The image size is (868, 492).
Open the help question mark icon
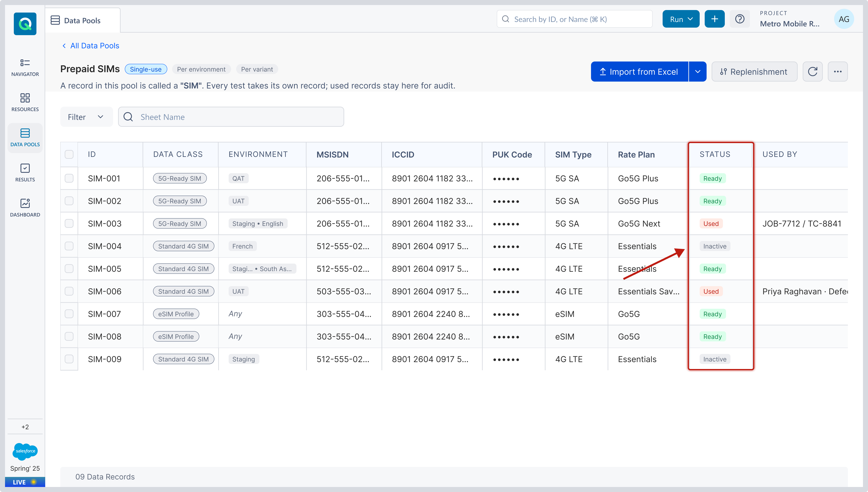[739, 19]
